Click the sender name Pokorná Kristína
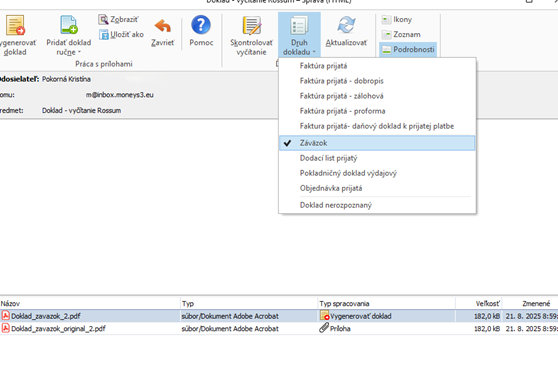The width and height of the screenshot is (558, 382). tap(66, 79)
